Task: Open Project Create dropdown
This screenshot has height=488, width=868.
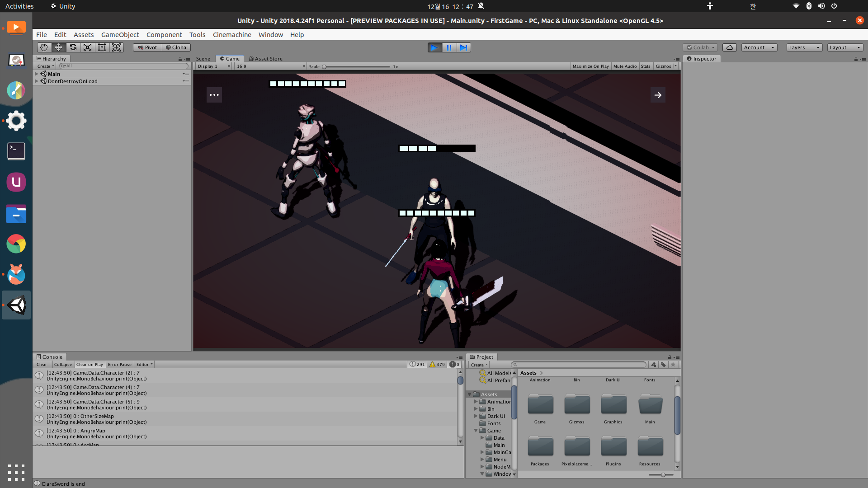Action: pos(479,365)
